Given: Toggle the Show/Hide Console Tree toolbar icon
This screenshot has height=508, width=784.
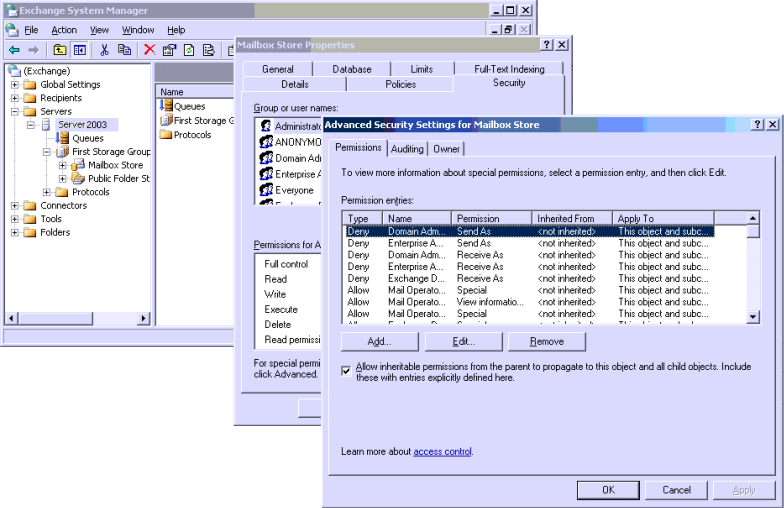Looking at the screenshot, I should [80, 50].
